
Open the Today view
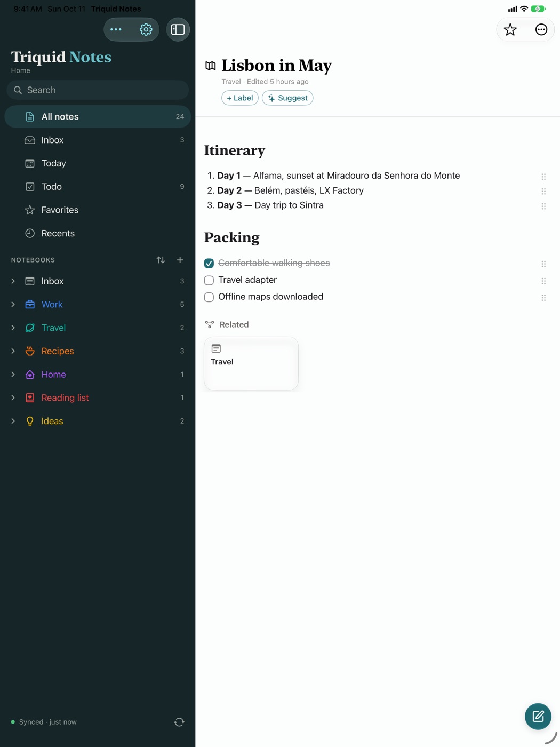[98, 163]
